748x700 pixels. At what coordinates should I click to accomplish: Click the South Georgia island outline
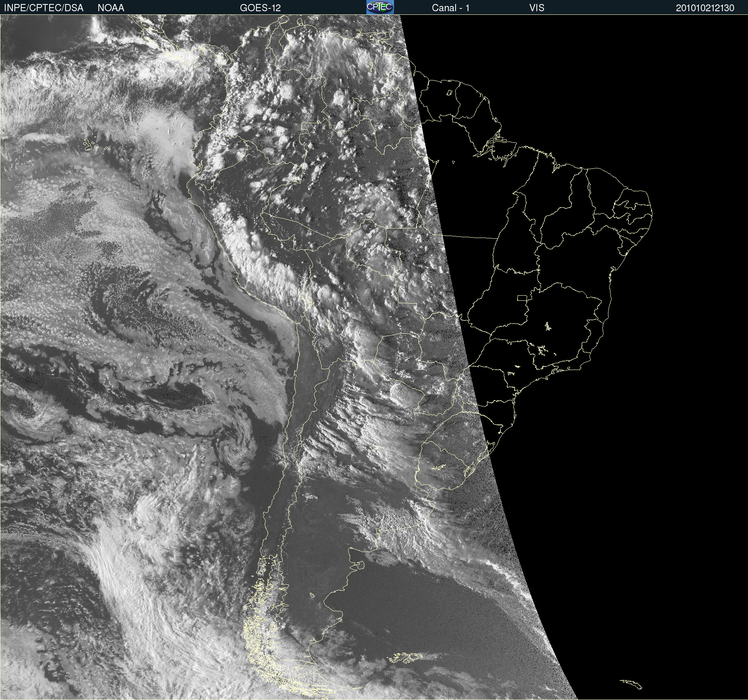point(631,684)
